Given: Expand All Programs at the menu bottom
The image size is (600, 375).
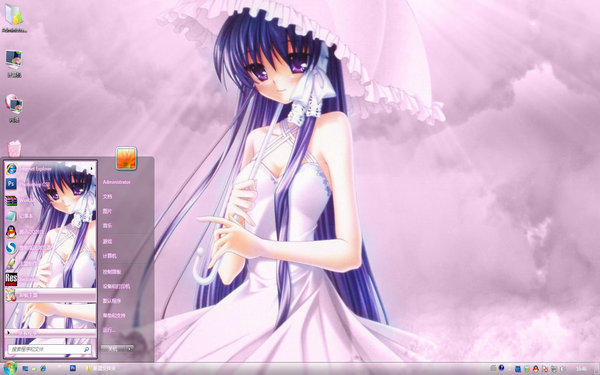Looking at the screenshot, I should tap(50, 333).
